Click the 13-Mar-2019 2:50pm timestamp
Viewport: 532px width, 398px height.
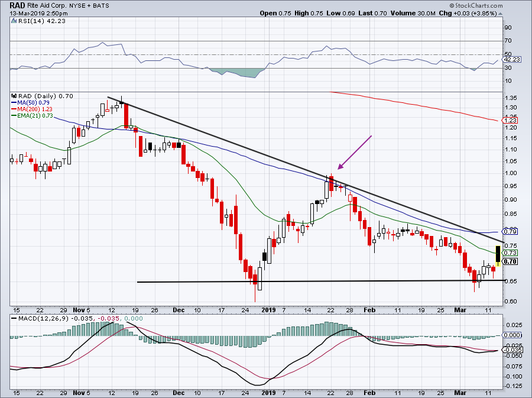coord(38,14)
